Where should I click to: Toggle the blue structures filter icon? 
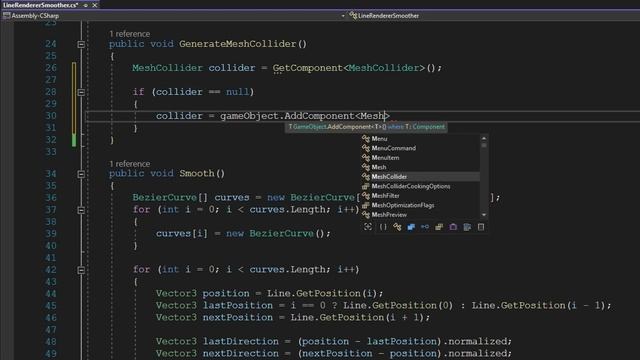(411, 227)
